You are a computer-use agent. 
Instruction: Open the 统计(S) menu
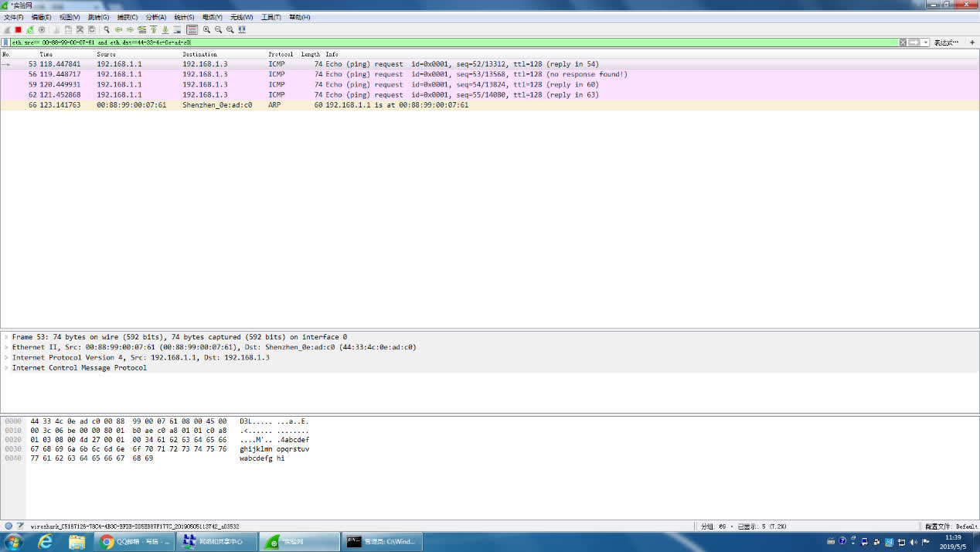click(184, 17)
